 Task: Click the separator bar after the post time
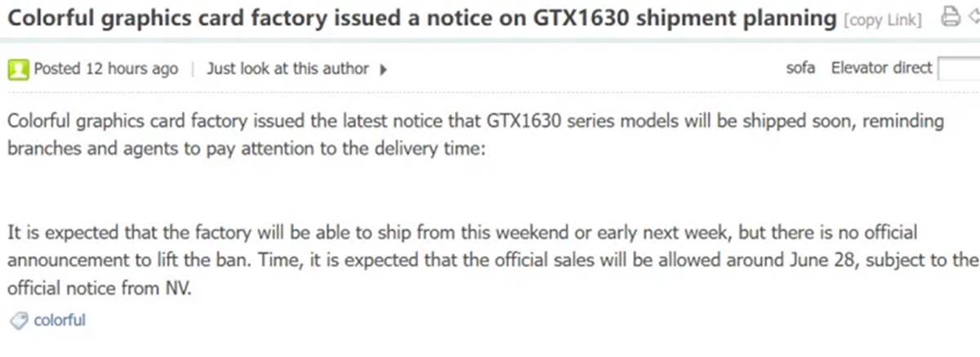(x=193, y=69)
